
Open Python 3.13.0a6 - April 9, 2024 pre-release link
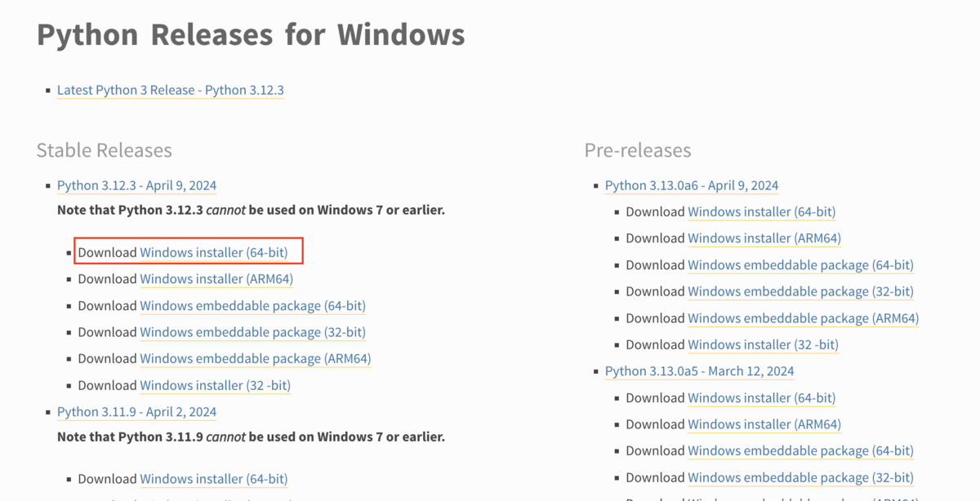pyautogui.click(x=692, y=185)
